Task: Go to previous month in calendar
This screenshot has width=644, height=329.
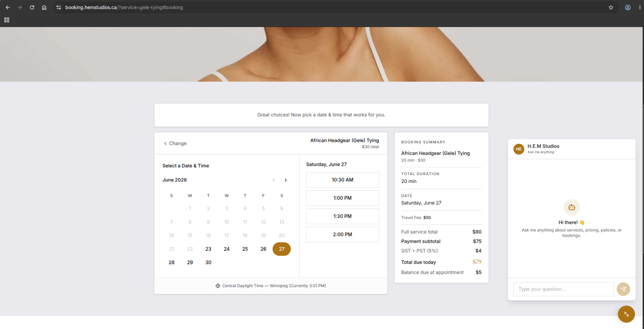Action: [274, 180]
